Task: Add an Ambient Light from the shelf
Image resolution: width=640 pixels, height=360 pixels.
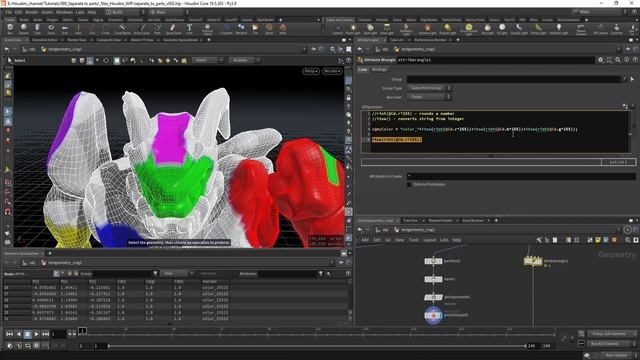Action: (559, 29)
